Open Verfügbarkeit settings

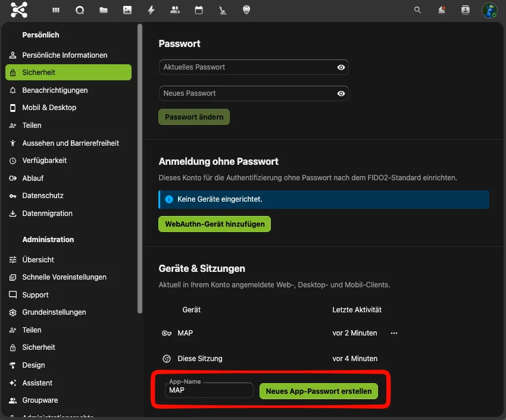tap(68, 161)
